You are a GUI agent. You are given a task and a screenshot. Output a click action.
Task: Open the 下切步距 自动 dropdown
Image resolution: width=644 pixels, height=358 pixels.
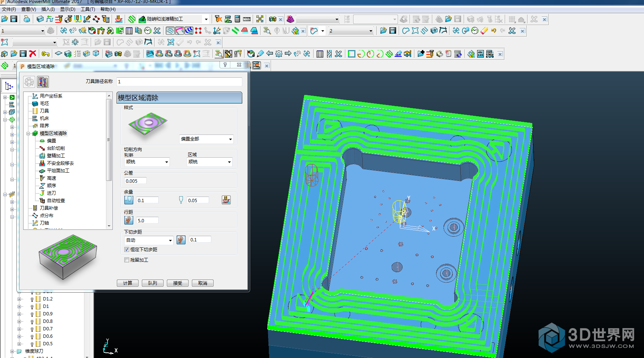point(149,240)
